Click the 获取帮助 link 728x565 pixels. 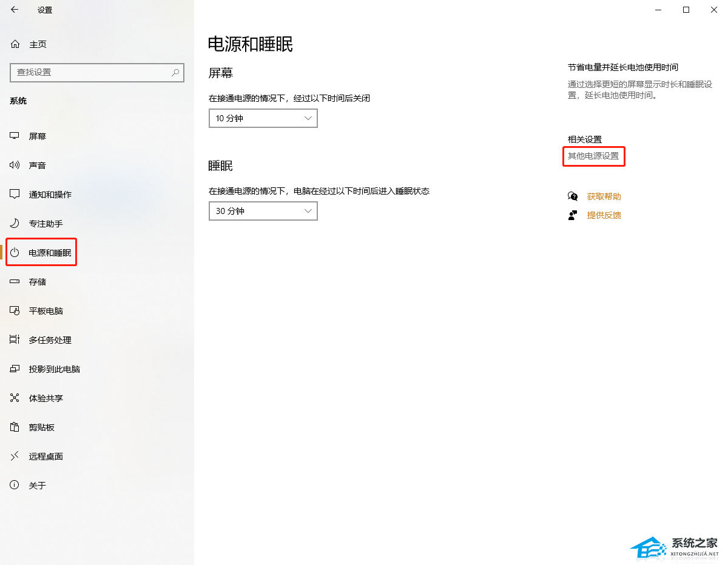604,196
